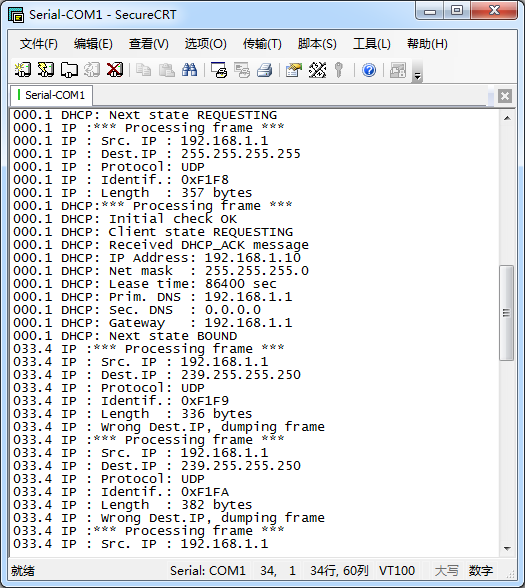Click the '大写' caps lock indicator
This screenshot has width=525, height=588.
(446, 571)
